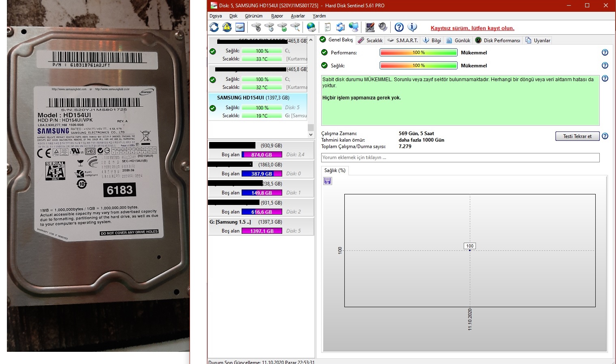Open the Dosya menu

216,16
